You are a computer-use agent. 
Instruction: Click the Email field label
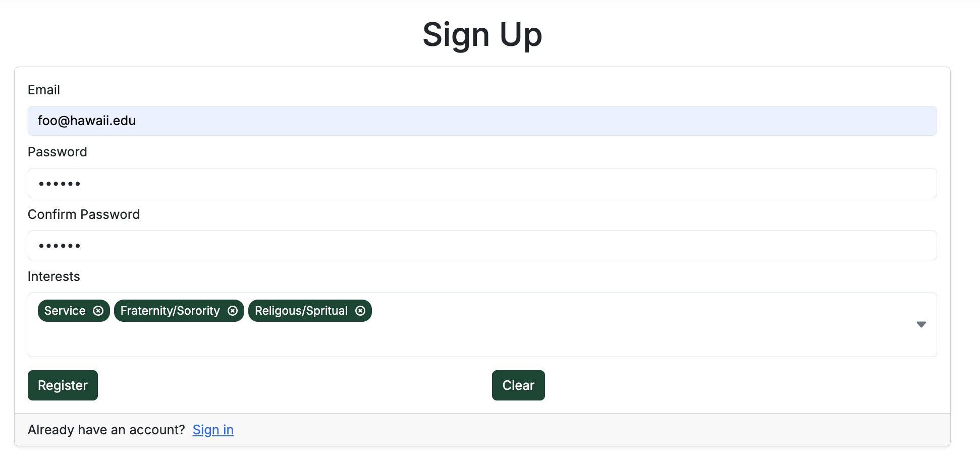coord(44,90)
